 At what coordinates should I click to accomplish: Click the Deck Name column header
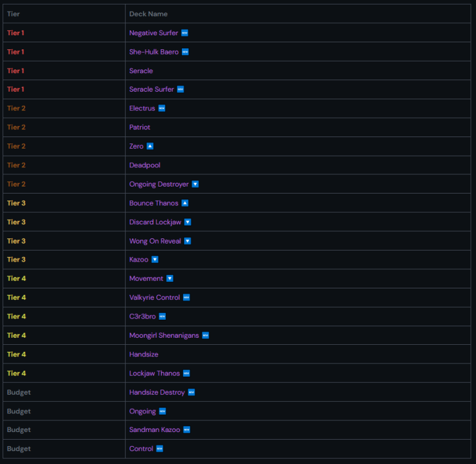[x=149, y=14]
